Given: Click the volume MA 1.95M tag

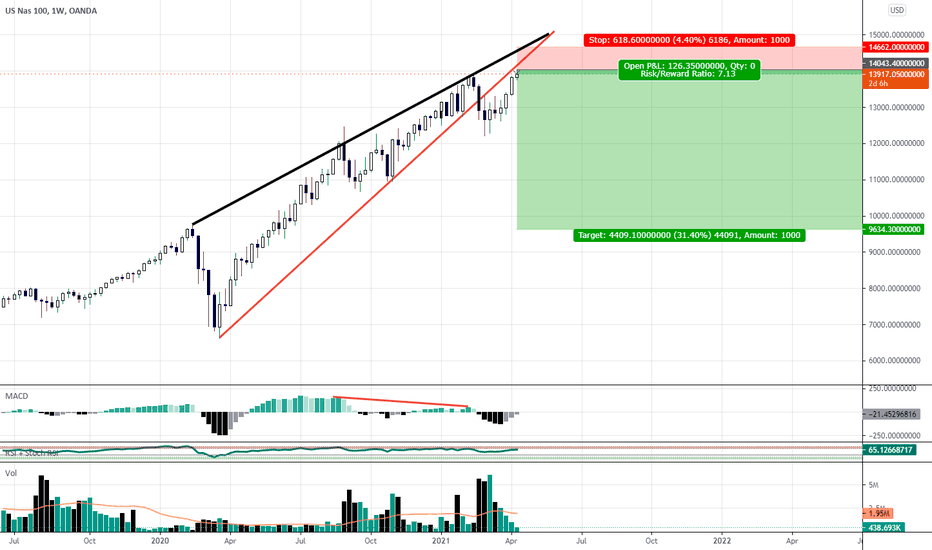Looking at the screenshot, I should pos(878,513).
